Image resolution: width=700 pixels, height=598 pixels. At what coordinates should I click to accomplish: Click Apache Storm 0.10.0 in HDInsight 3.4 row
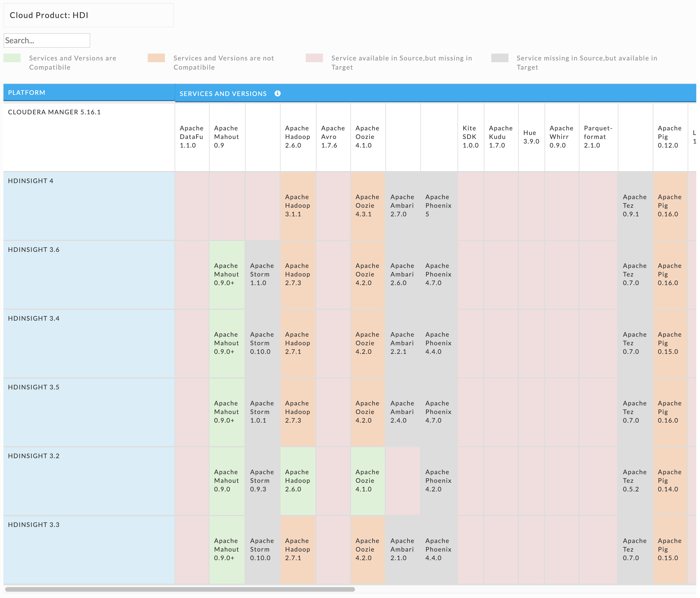pos(263,344)
